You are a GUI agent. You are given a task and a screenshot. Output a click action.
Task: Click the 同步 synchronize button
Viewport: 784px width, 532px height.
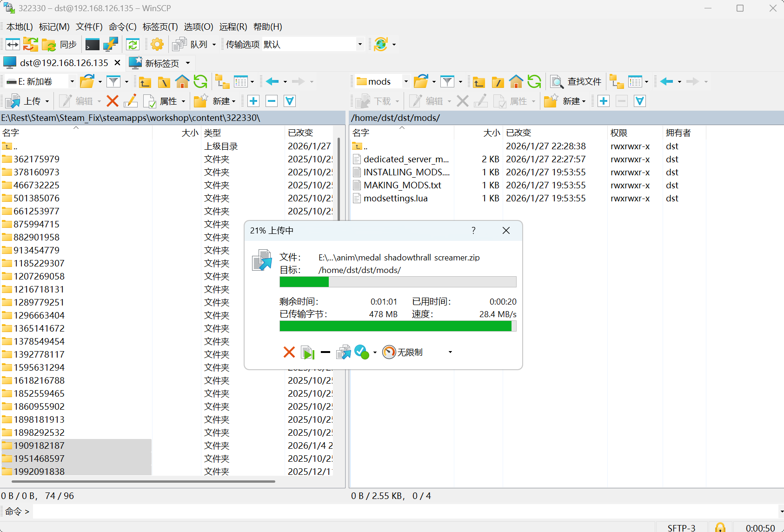[x=60, y=45]
